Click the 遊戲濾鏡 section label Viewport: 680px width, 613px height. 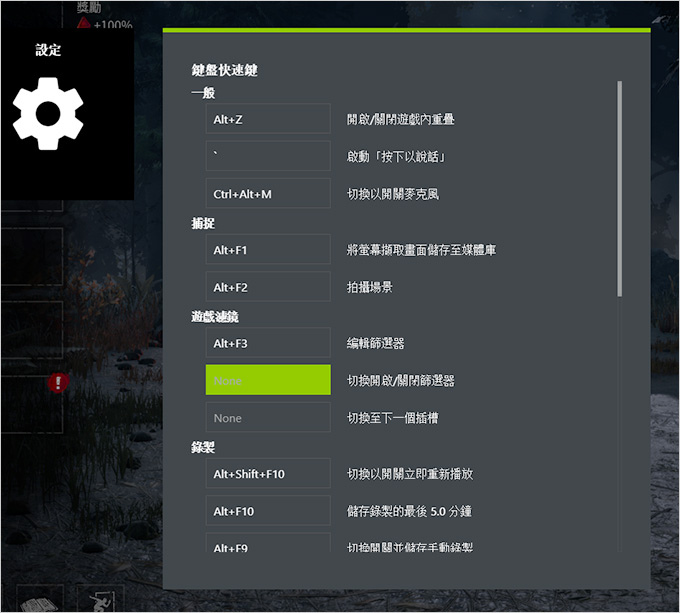pyautogui.click(x=215, y=316)
